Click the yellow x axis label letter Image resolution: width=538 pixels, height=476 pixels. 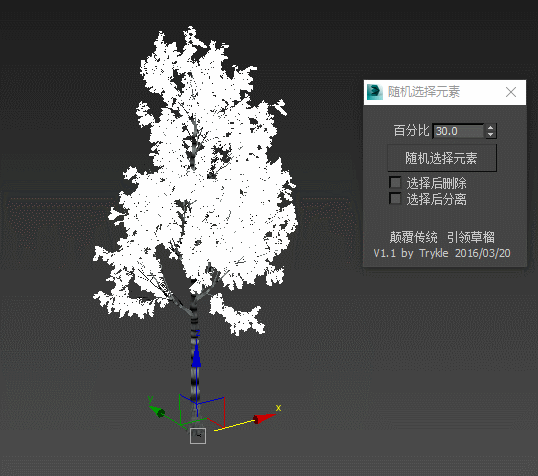[278, 408]
